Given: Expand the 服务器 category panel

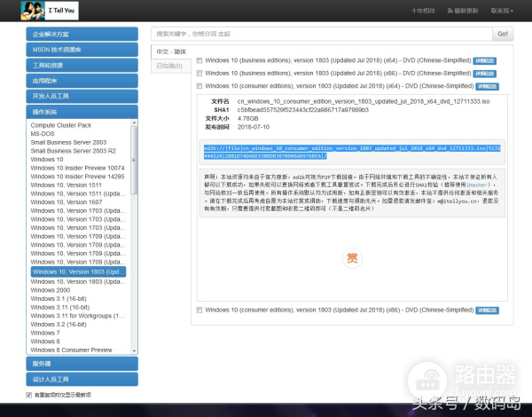Looking at the screenshot, I should (x=82, y=364).
